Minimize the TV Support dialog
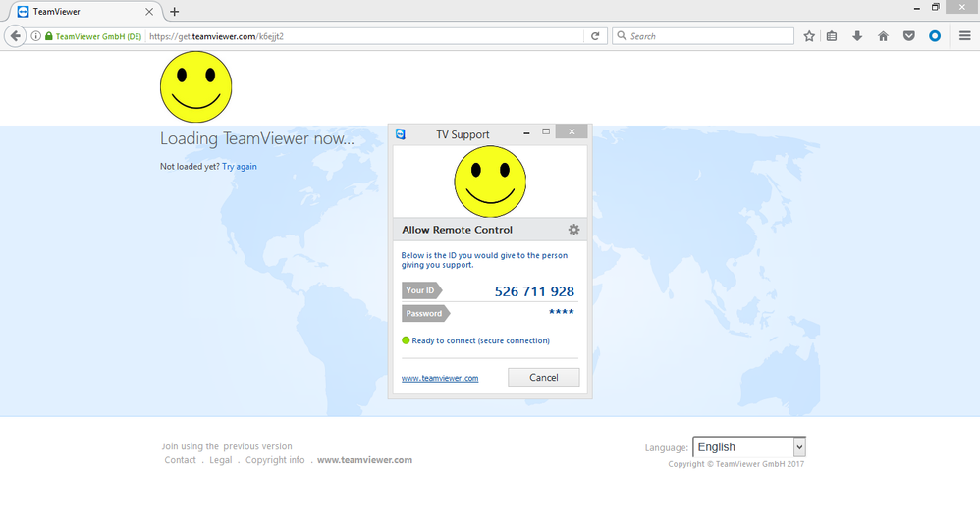Viewport: 980px width, 522px height. coord(527,132)
